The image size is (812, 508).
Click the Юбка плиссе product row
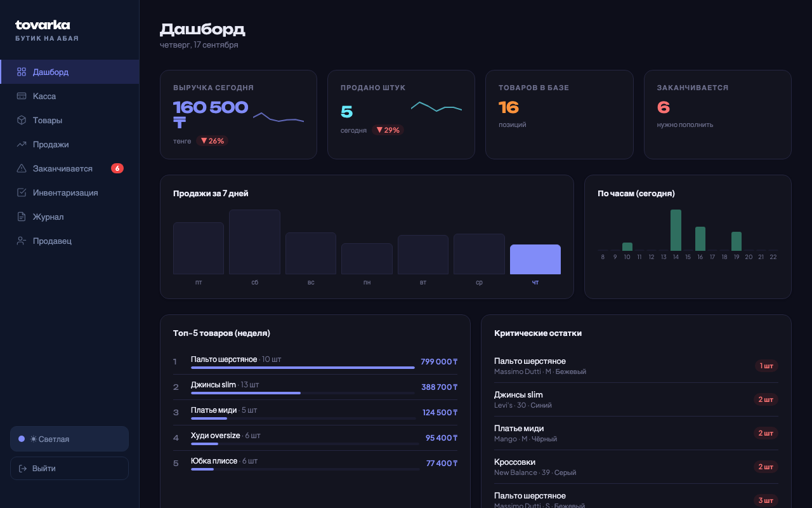(x=315, y=463)
